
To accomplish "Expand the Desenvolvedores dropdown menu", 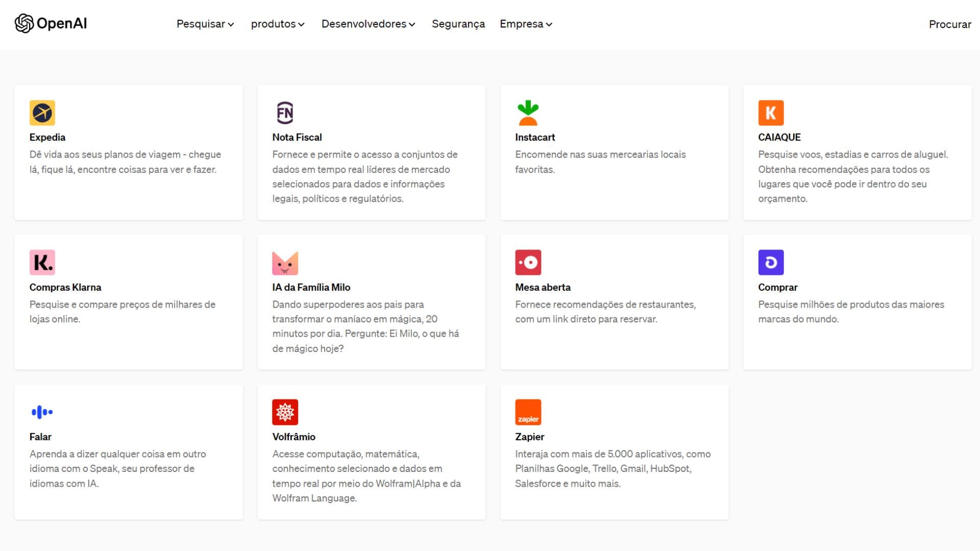I will coord(368,24).
